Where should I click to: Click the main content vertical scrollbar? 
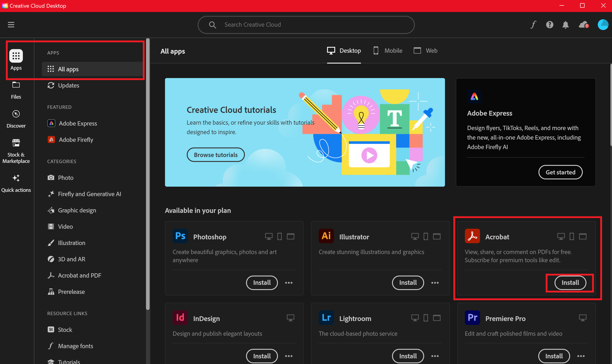tap(611, 105)
